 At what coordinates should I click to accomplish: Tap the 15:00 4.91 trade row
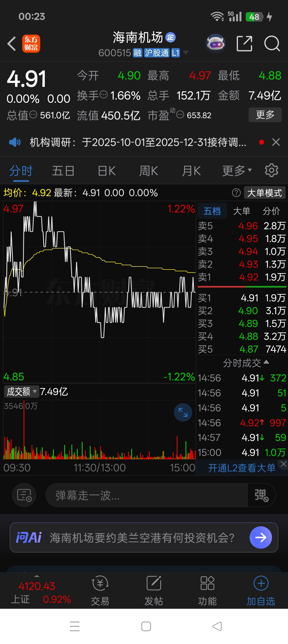pyautogui.click(x=242, y=453)
